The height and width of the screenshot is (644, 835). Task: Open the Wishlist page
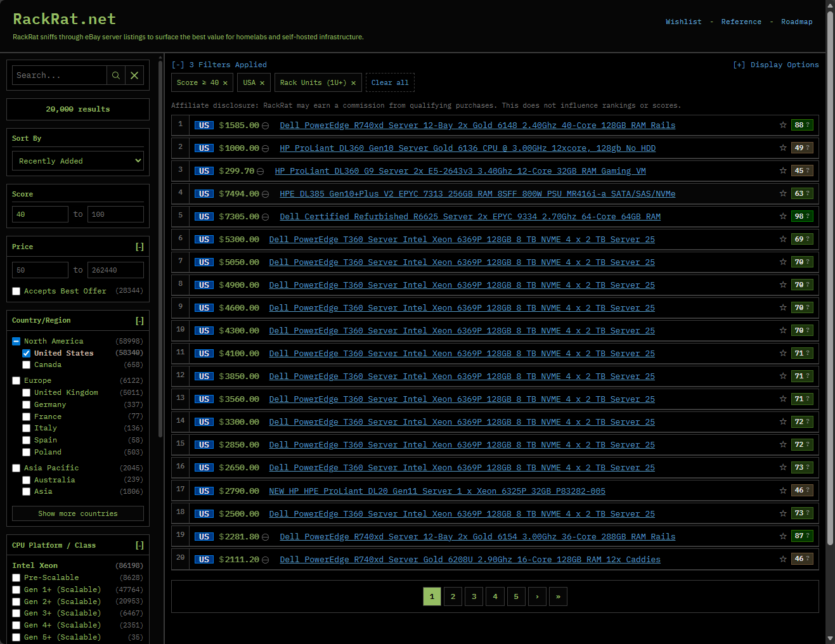683,22
